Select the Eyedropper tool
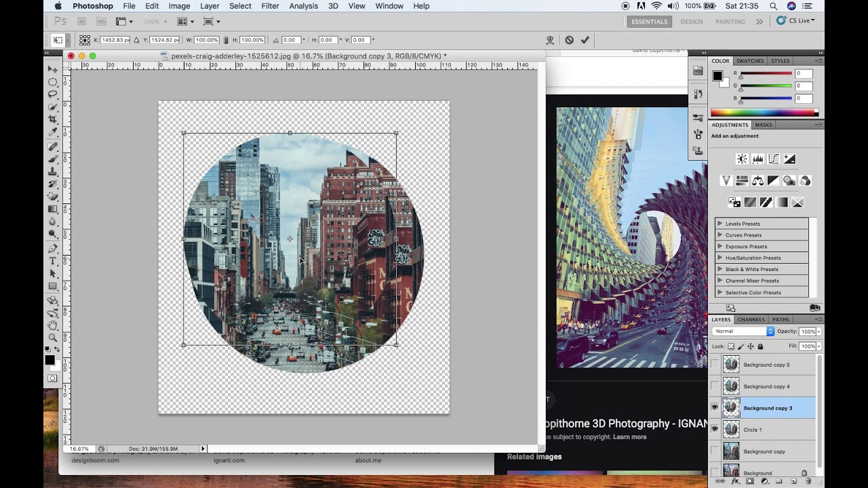 point(53,132)
